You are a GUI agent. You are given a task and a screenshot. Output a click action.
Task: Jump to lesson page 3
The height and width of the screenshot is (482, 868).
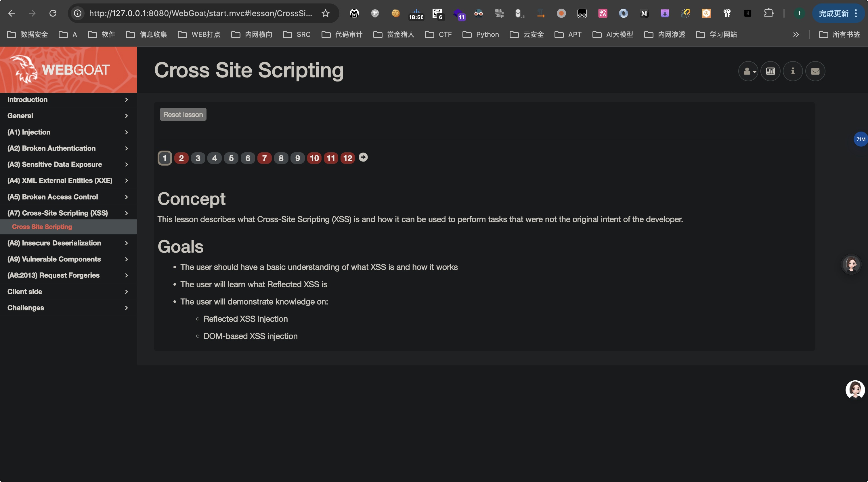[198, 158]
